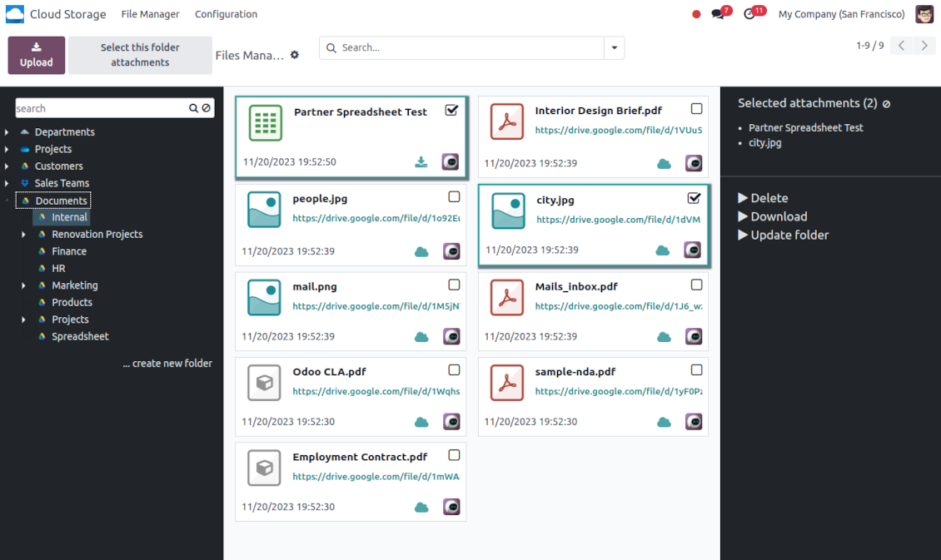Click the Upload button
The image size is (941, 560).
pyautogui.click(x=36, y=55)
